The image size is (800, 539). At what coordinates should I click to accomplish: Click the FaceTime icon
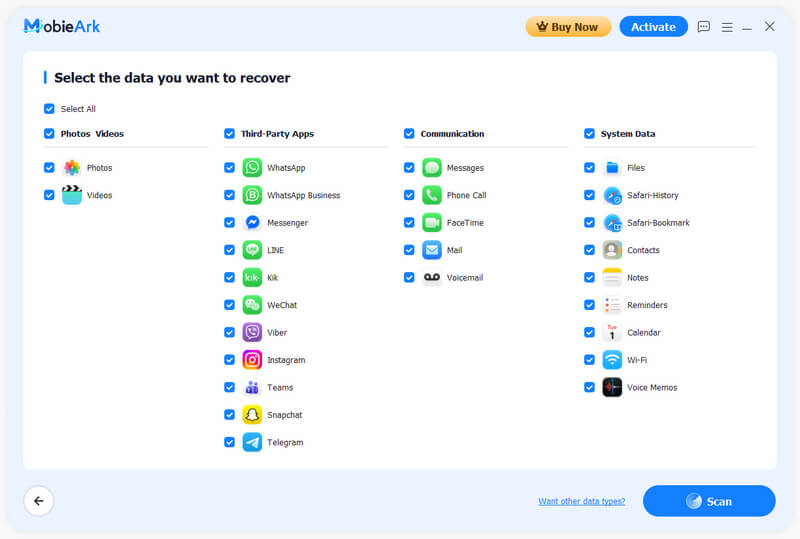[x=432, y=223]
